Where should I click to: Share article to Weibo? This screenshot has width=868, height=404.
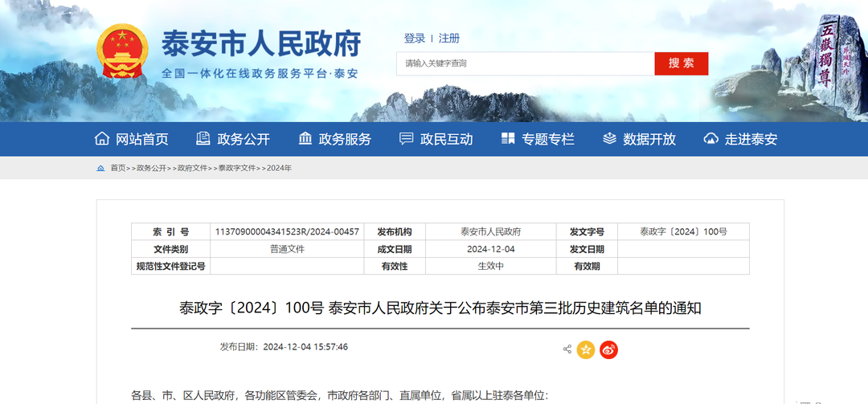point(608,349)
